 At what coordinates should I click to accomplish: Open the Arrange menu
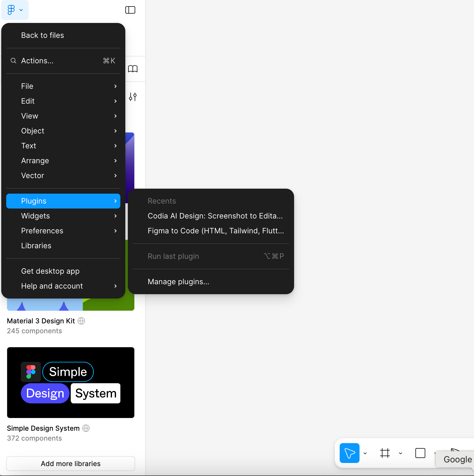point(63,161)
